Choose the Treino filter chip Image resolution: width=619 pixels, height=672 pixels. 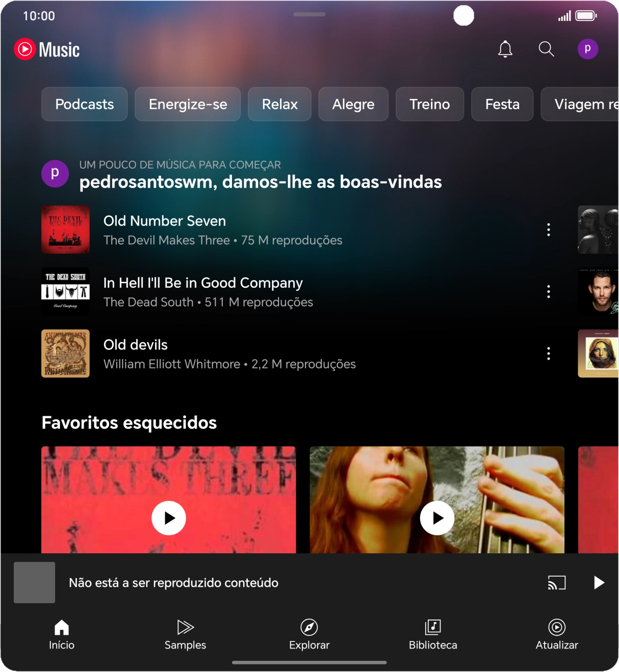tap(429, 104)
